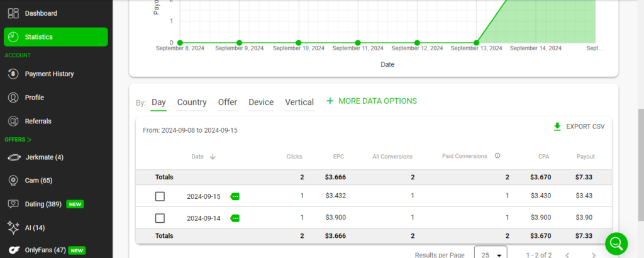Click the September 13 chart data point

click(475, 43)
